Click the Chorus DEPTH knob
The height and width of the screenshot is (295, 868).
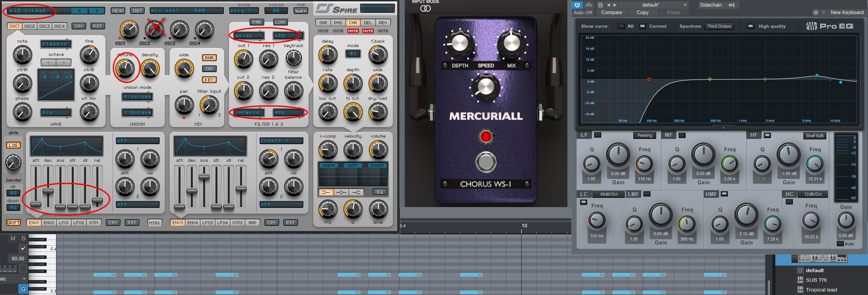pyautogui.click(x=459, y=43)
